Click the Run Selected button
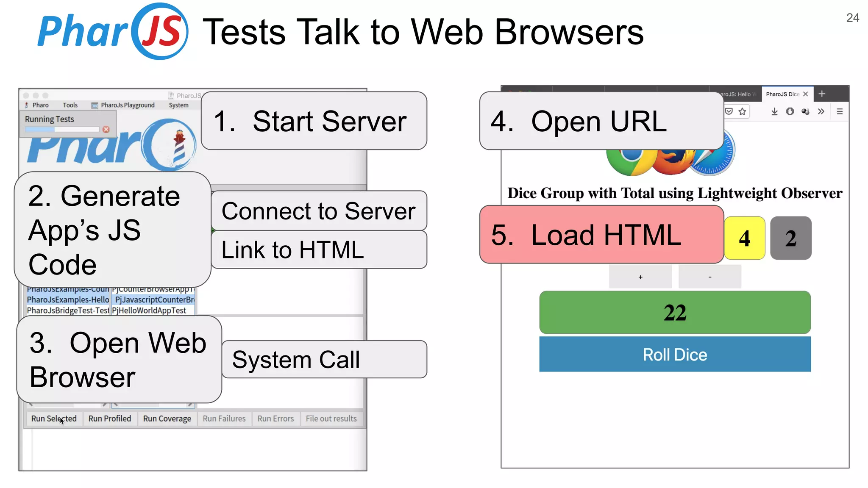Image resolution: width=868 pixels, height=488 pixels. pos(54,419)
